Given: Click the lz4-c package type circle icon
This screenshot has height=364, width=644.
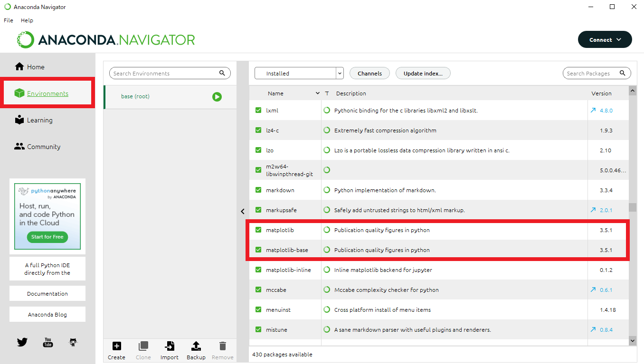Looking at the screenshot, I should tap(327, 130).
